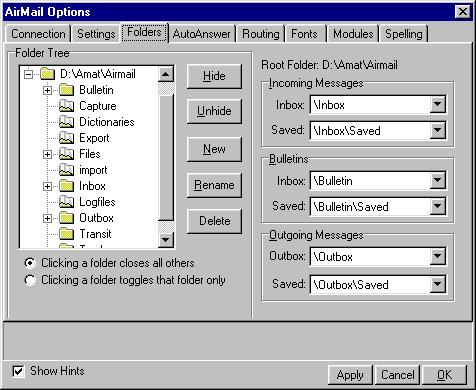Expand the Outbox folder tree node
The width and height of the screenshot is (476, 390).
pos(47,218)
